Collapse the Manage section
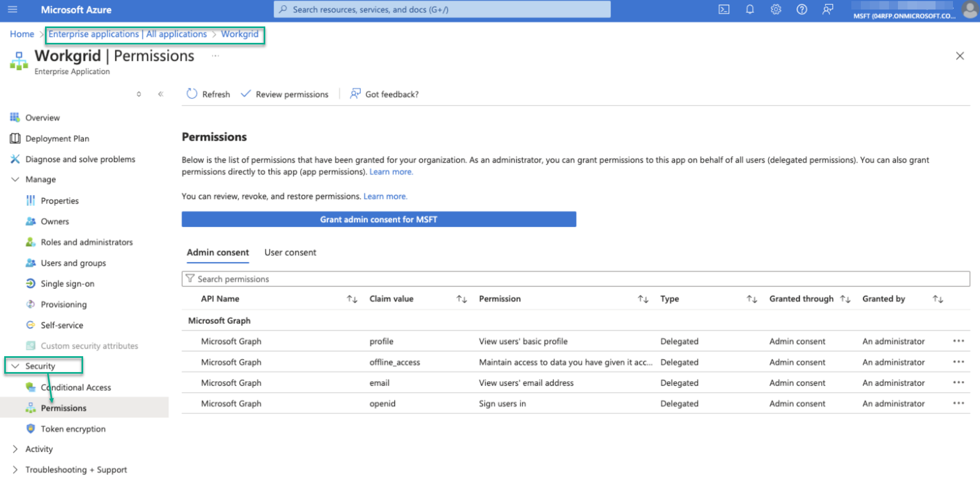Screen dimensions: 980x479 (x=15, y=179)
